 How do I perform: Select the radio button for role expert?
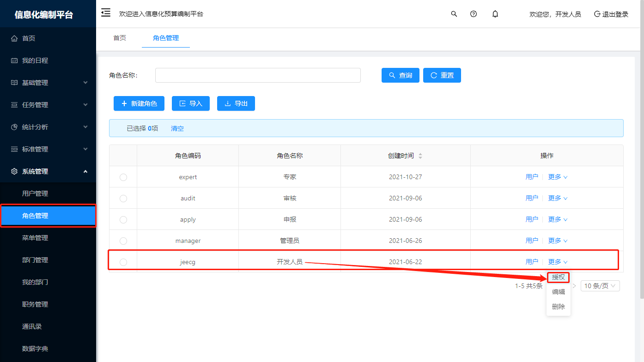(x=123, y=176)
